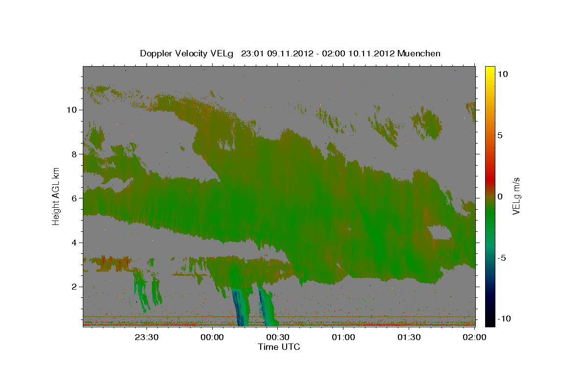Click the 'Time UTC' axis label

(x=279, y=347)
